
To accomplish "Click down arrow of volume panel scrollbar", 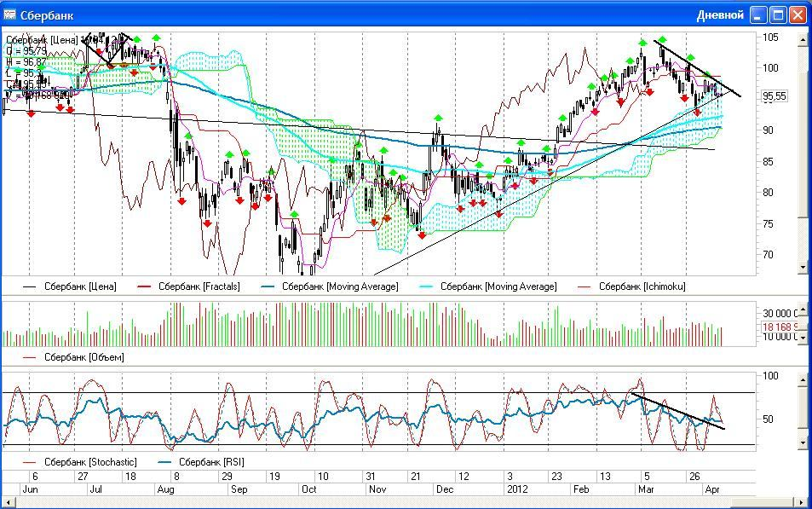I will tap(803, 338).
